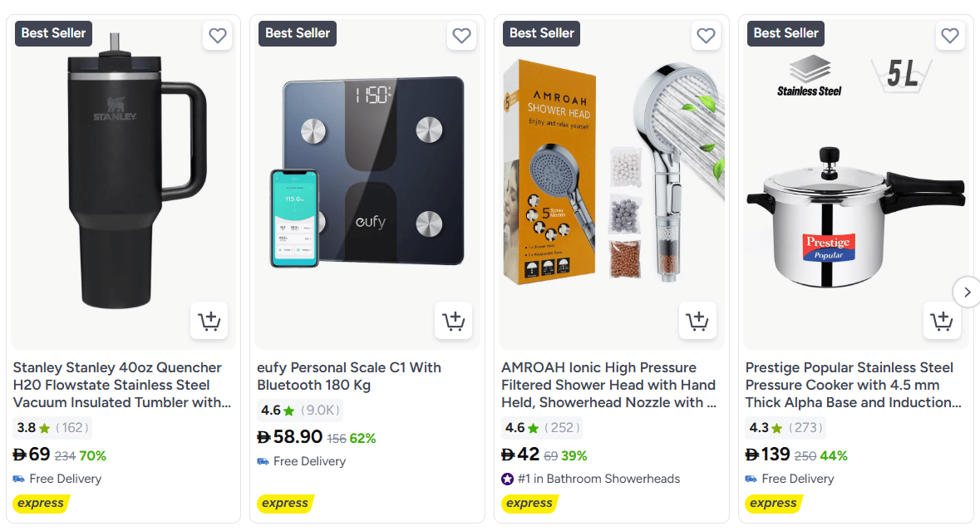Favorite the Prestige pressure cooker
The height and width of the screenshot is (531, 980).
[x=949, y=36]
